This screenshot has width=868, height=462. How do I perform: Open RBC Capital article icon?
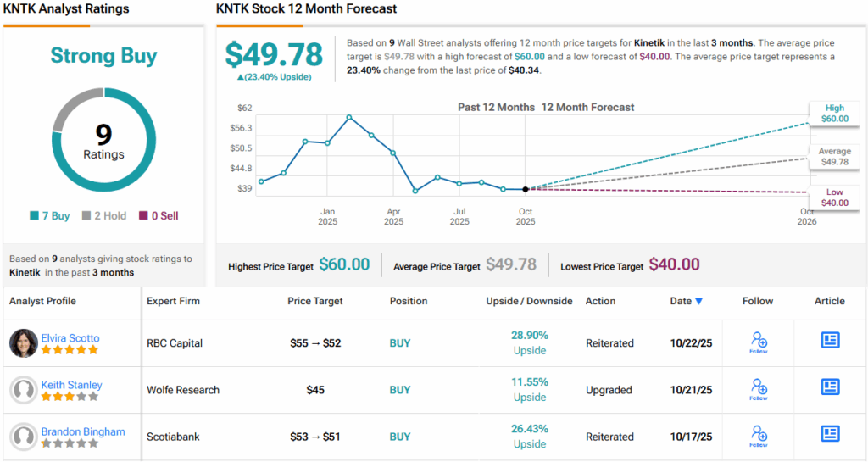(x=830, y=340)
